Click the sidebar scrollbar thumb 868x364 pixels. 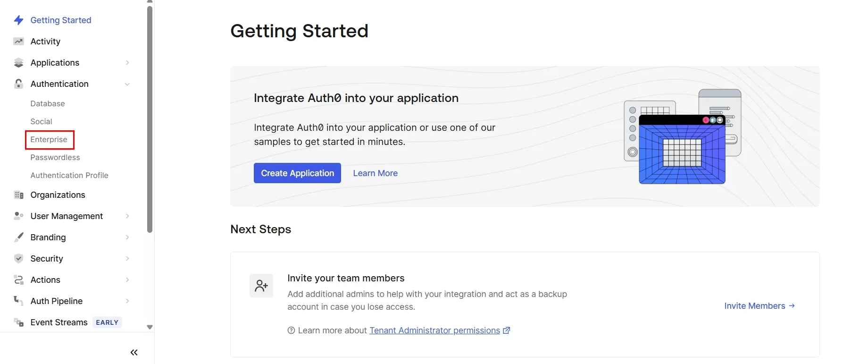click(150, 119)
